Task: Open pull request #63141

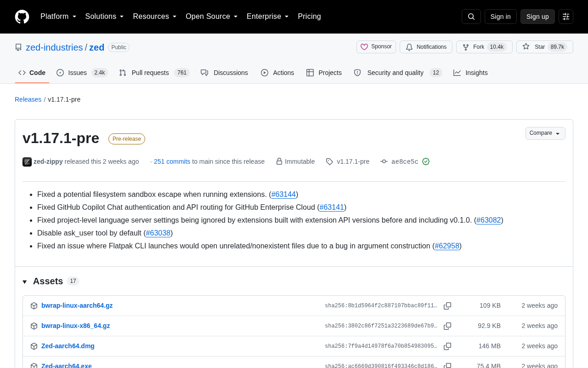Action: [332, 207]
